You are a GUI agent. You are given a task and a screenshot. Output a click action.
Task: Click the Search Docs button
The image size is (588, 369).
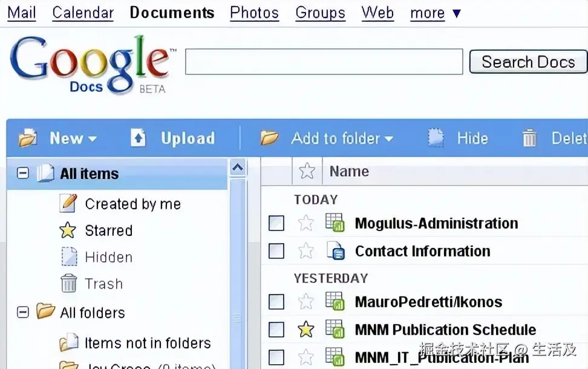pos(528,62)
